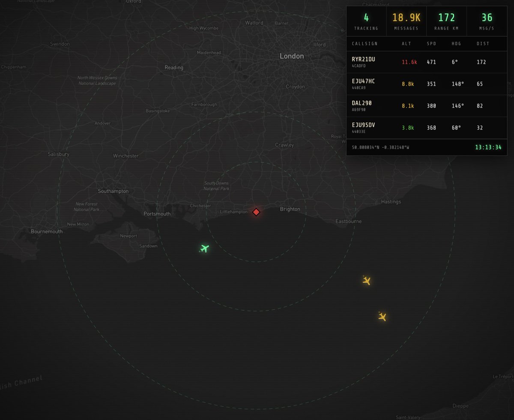This screenshot has width=514, height=420.
Task: Click the receiver coordinates readout 50.808034°N
Action: [x=380, y=147]
